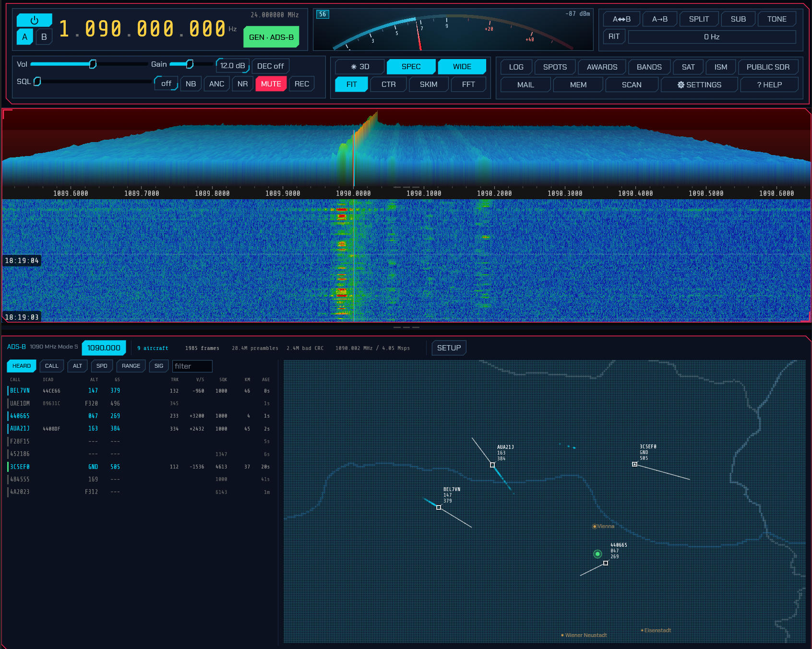This screenshot has width=812, height=649.
Task: Toggle SPLIT mode
Action: [699, 19]
